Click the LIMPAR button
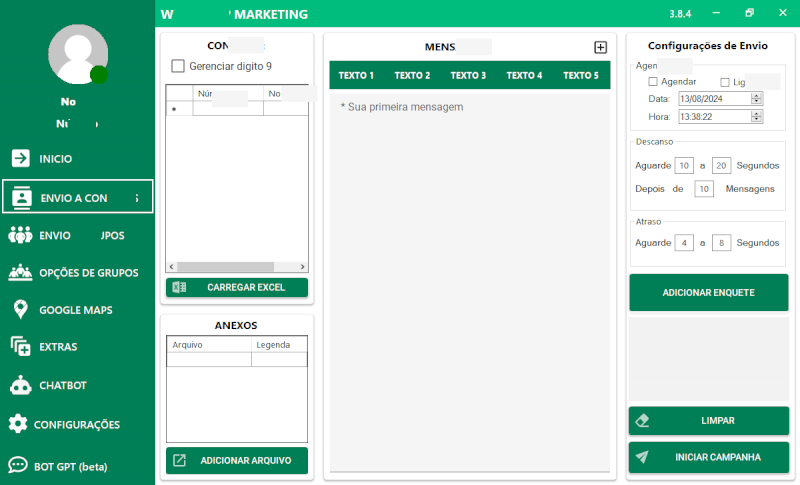This screenshot has width=800, height=485. pyautogui.click(x=709, y=421)
